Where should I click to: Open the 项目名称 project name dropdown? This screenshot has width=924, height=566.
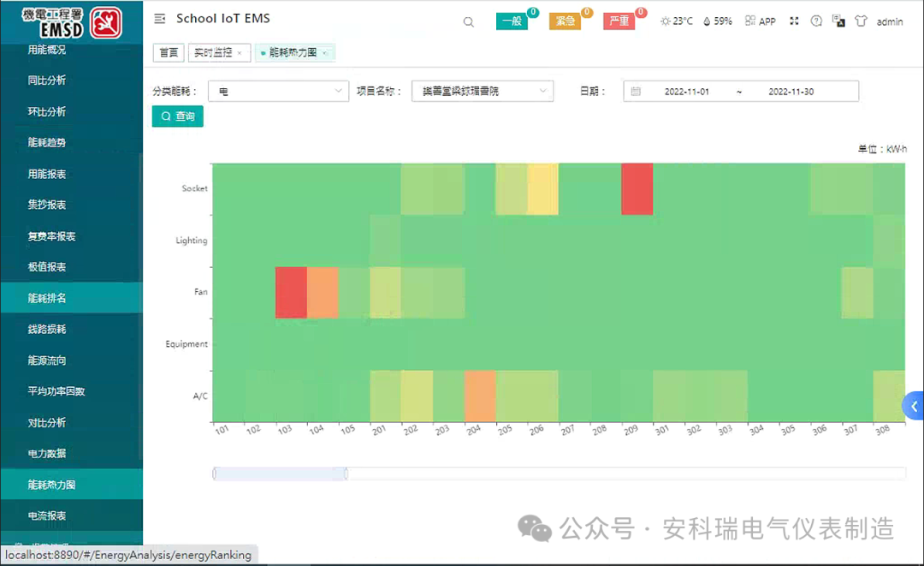482,90
